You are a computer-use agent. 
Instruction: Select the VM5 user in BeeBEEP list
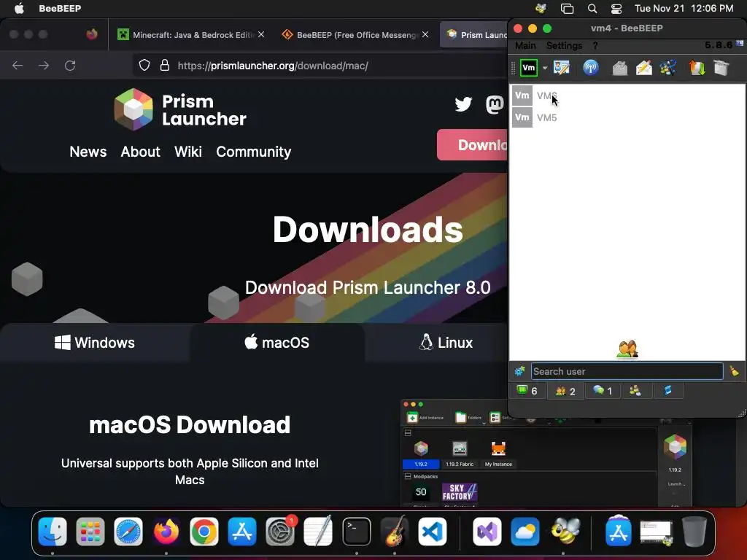coord(627,117)
